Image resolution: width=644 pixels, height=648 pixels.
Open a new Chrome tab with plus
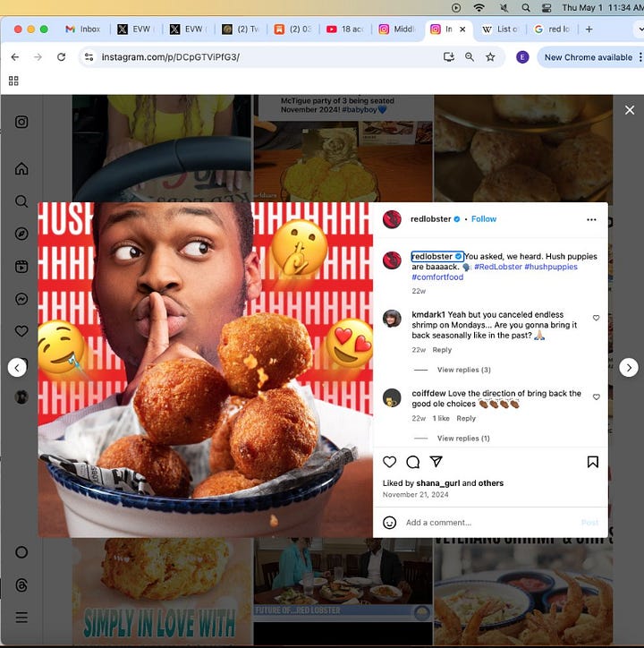click(589, 29)
